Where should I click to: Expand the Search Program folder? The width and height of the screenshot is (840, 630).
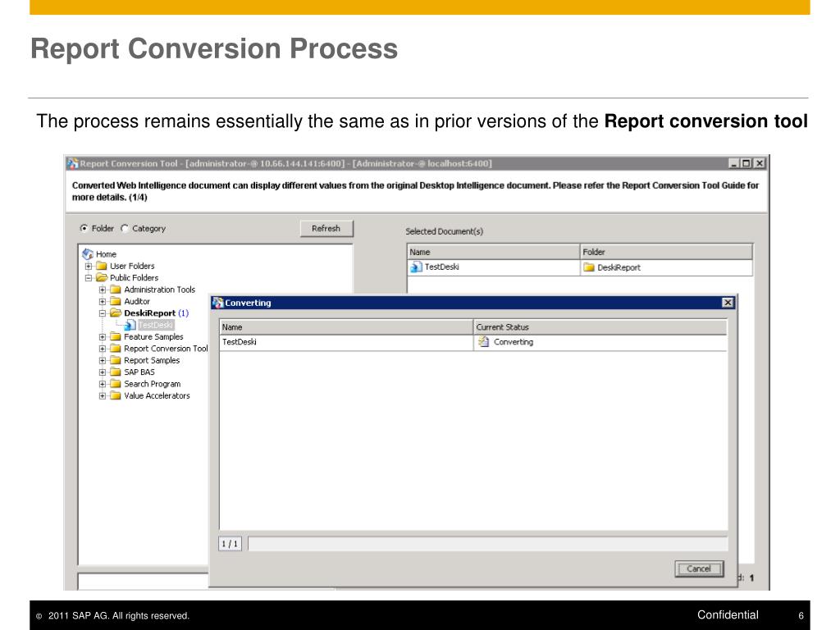tap(103, 384)
